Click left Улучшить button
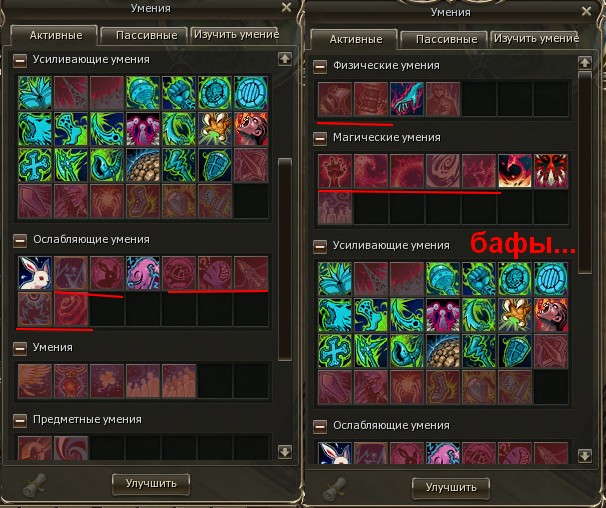This screenshot has height=508, width=606. point(151,484)
